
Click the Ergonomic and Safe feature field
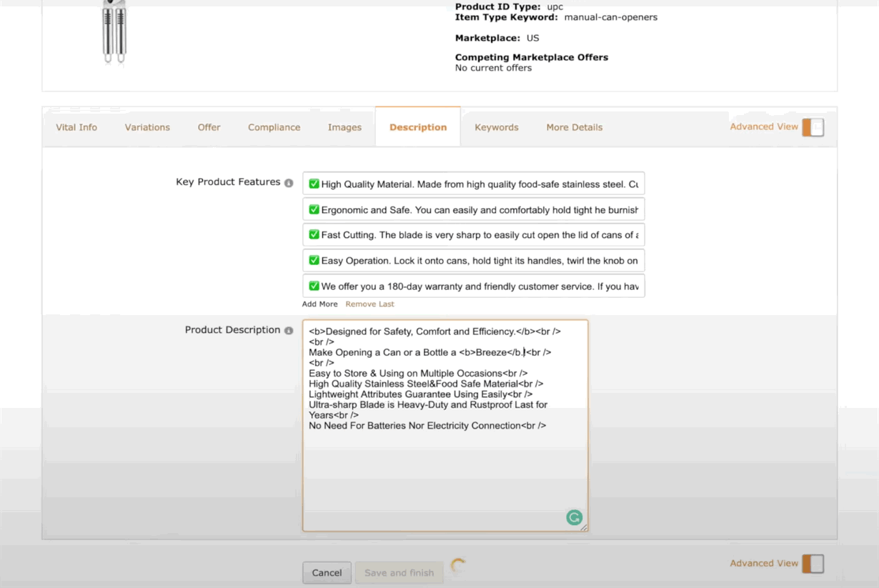point(473,209)
